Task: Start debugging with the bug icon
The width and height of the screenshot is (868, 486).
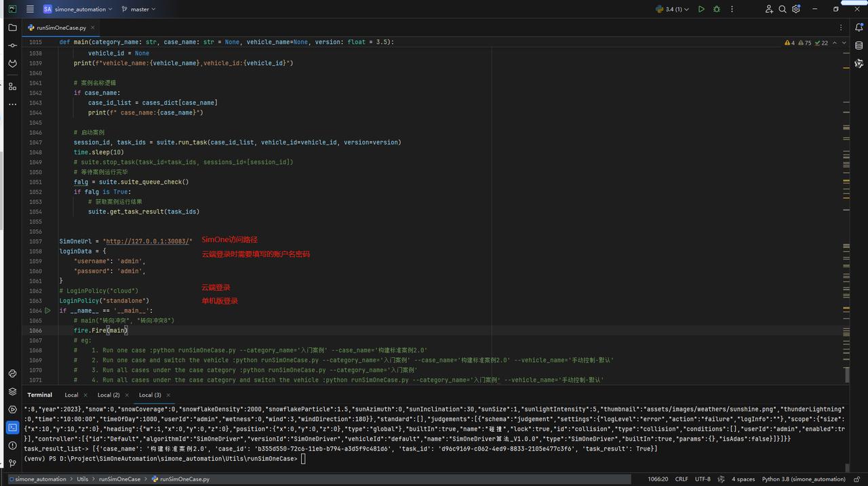Action: [717, 9]
